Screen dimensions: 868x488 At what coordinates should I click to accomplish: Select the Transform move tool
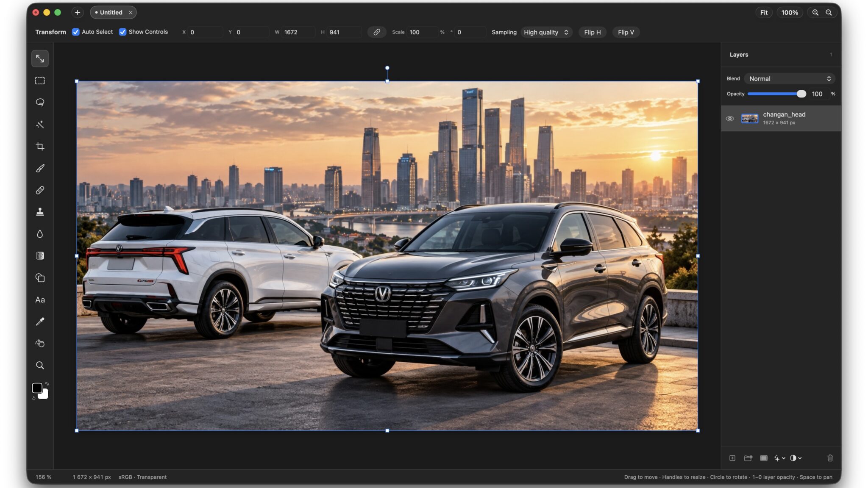click(x=40, y=58)
